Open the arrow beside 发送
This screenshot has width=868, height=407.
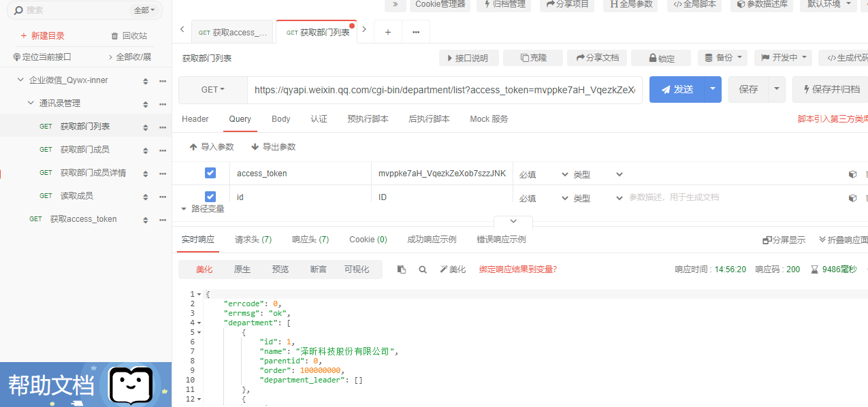pos(713,89)
